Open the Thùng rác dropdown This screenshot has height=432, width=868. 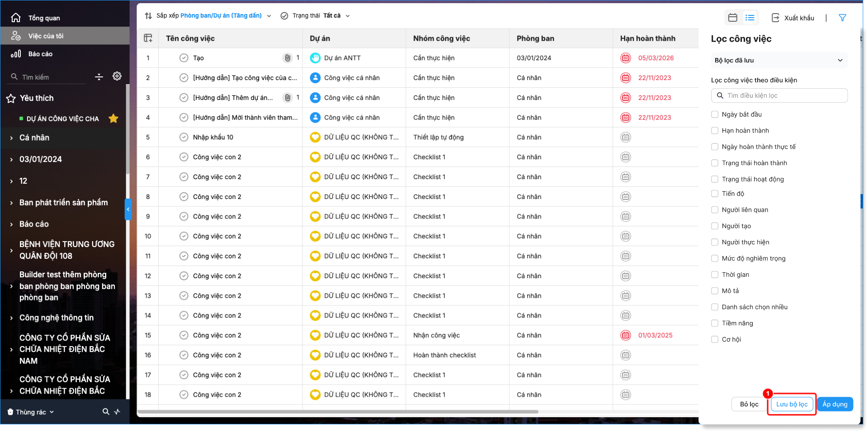pos(31,412)
